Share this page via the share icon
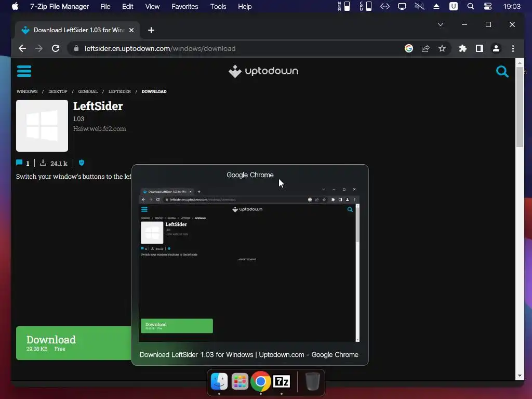This screenshot has height=399, width=532. click(x=425, y=48)
